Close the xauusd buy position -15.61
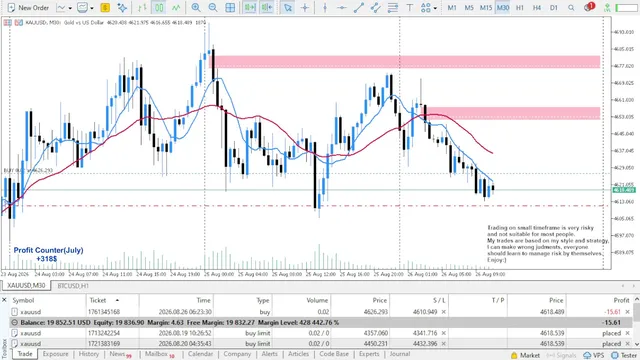 (x=628, y=312)
